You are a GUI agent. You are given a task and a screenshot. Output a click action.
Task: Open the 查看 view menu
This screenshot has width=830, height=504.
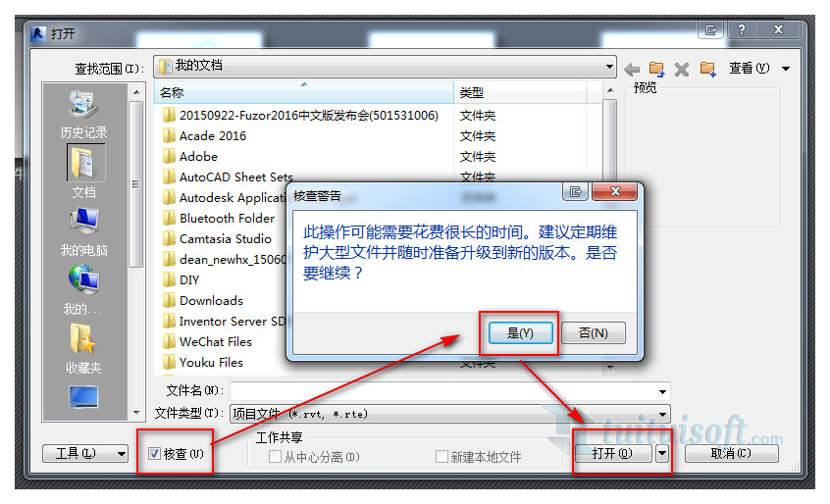[x=758, y=69]
